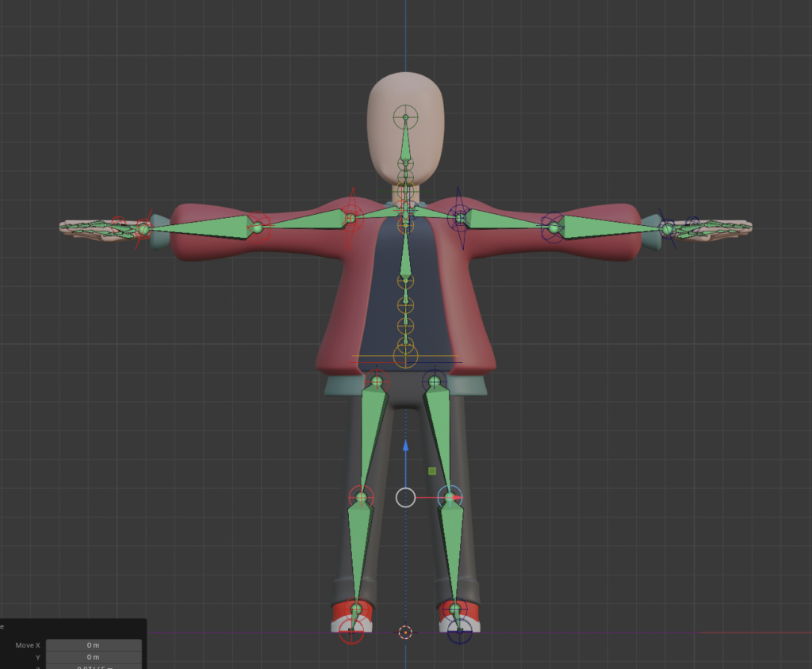Click the white center circle of move gizmo

pos(405,497)
